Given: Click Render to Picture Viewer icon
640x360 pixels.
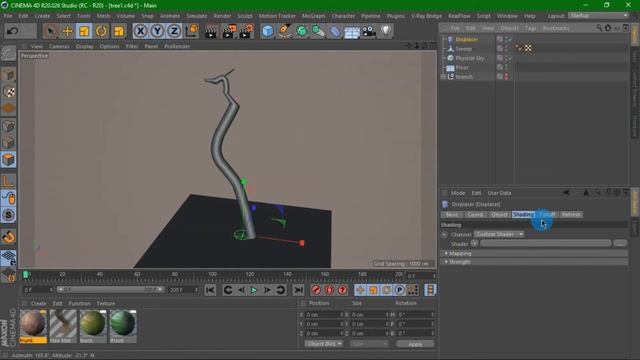Looking at the screenshot, I should point(229,31).
